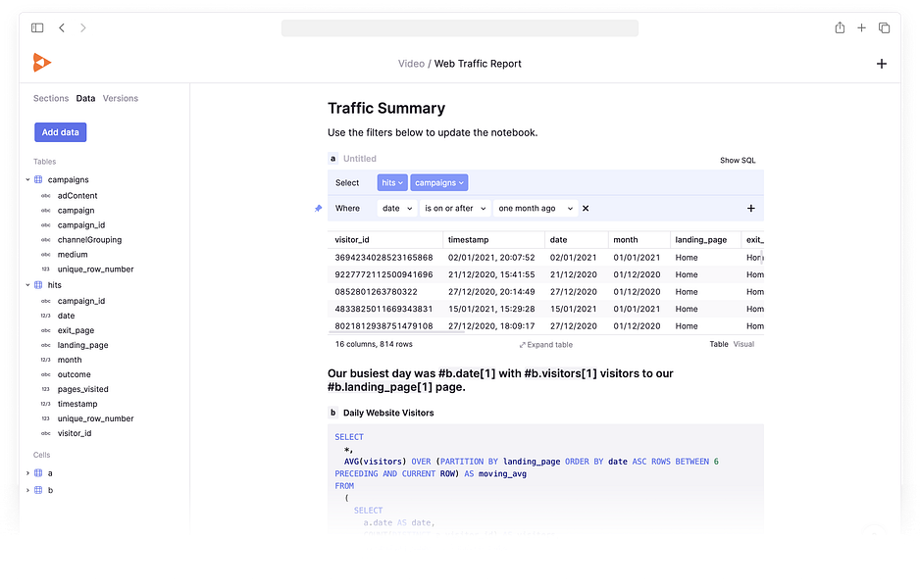
Task: Click the expand arrows icon of Expand table
Action: pyautogui.click(x=522, y=345)
